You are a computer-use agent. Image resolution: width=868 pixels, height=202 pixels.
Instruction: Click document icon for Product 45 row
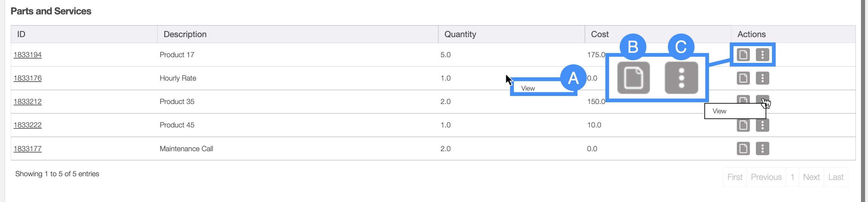point(743,125)
